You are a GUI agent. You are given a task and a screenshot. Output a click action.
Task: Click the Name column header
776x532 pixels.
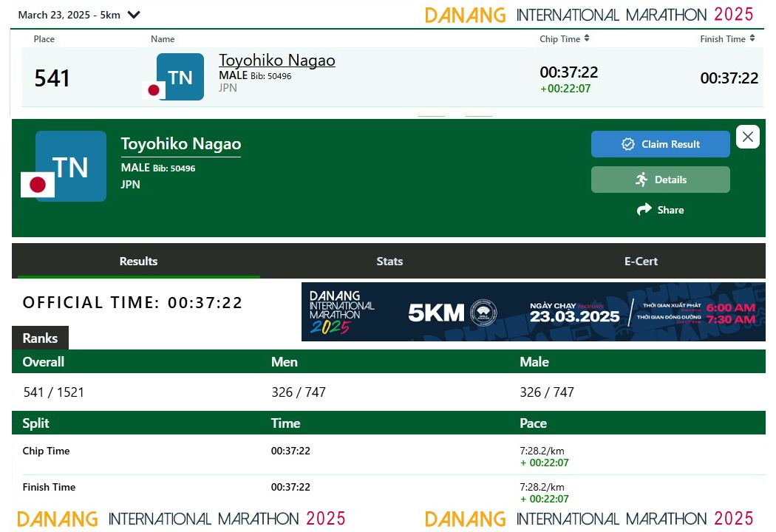[x=163, y=39]
